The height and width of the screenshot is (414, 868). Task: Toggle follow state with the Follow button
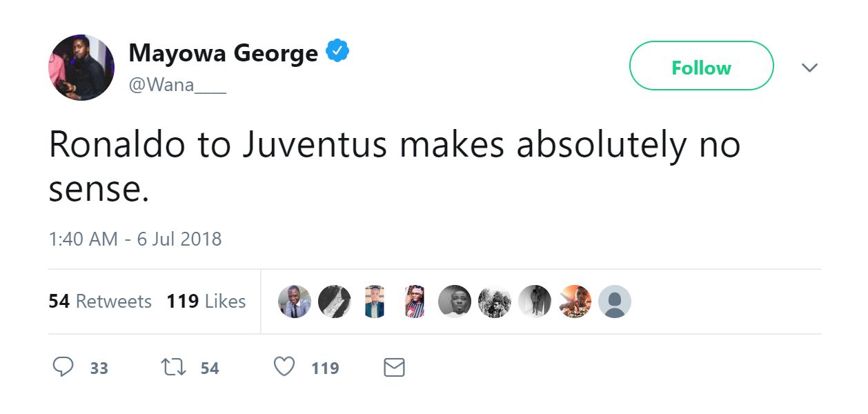[701, 66]
